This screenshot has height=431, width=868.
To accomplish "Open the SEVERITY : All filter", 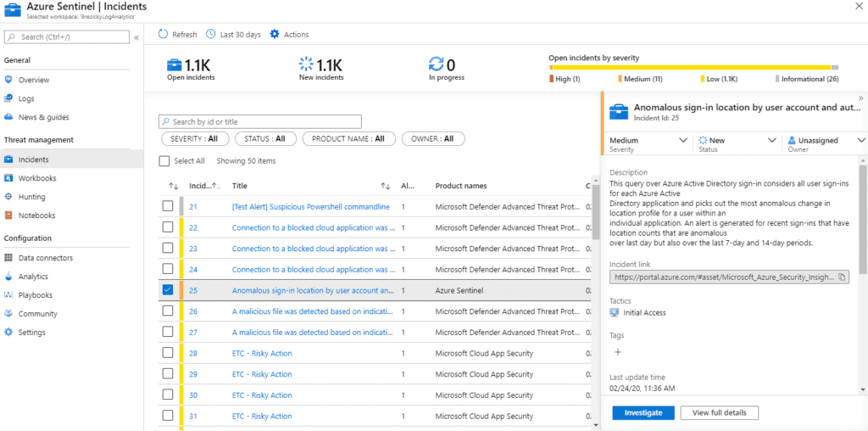I will [x=195, y=139].
